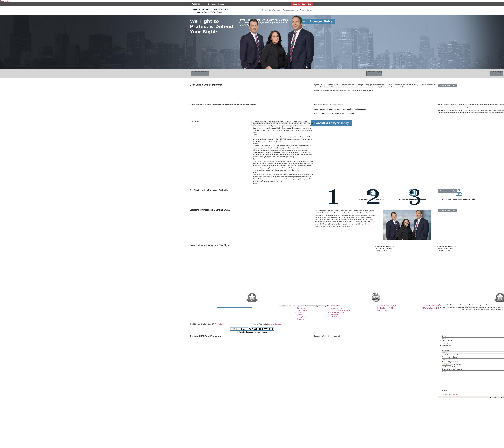Open Privacy Policy link beside copyright
Image resolution: width=504 pixels, height=448 pixels.
[x=220, y=324]
